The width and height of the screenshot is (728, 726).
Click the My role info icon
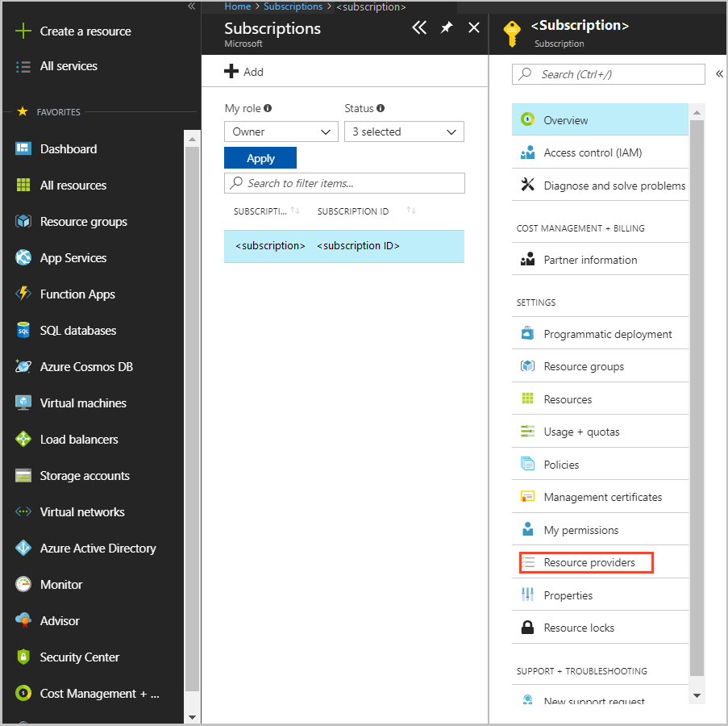[x=268, y=108]
